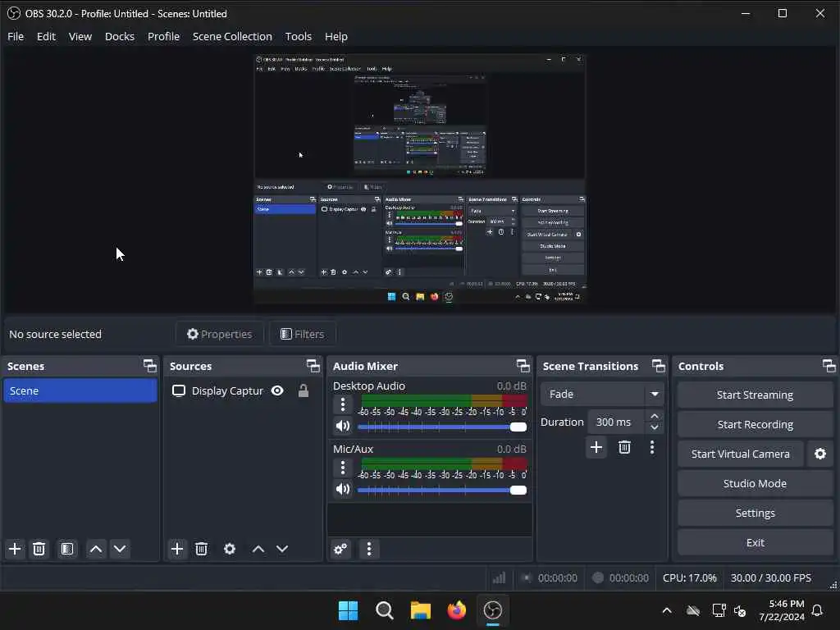Click Start Recording button
This screenshot has width=840, height=630.
tap(755, 424)
